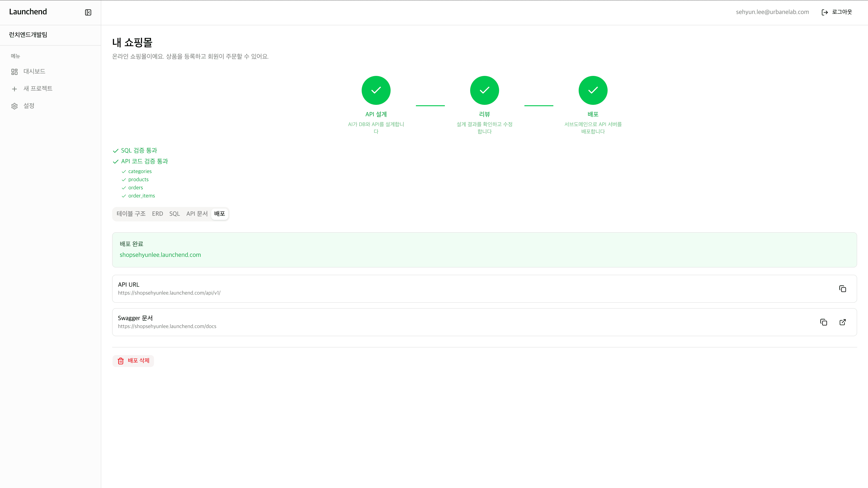Click the 리뷰 step checkmark circle
Viewport: 868px width, 488px height.
tap(485, 90)
